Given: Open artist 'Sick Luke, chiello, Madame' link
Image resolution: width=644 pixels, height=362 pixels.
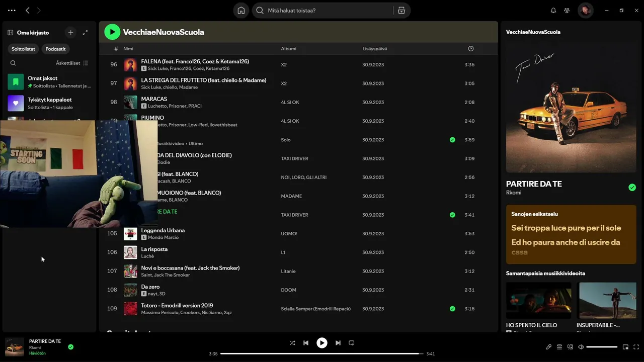Looking at the screenshot, I should tap(170, 87).
